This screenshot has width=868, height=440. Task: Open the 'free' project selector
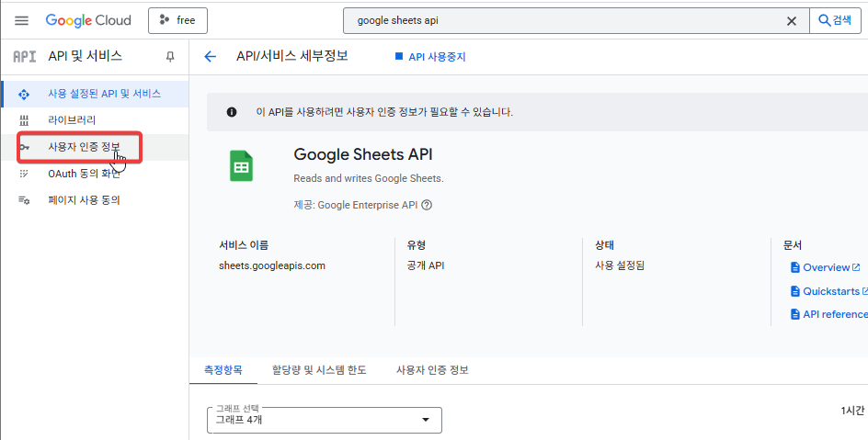[x=177, y=21]
